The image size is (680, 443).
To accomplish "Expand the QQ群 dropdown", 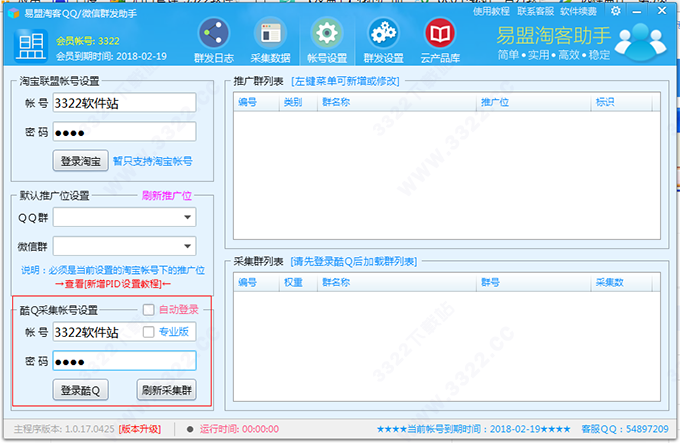I will [187, 217].
